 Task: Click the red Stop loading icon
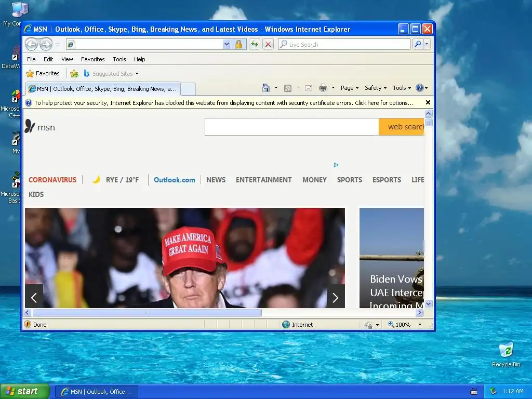[x=268, y=45]
